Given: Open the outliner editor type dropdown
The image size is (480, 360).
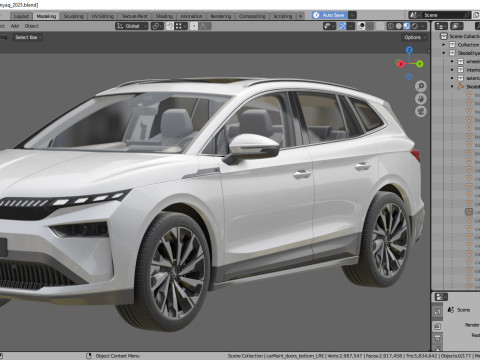Looking at the screenshot, I should click(441, 26).
